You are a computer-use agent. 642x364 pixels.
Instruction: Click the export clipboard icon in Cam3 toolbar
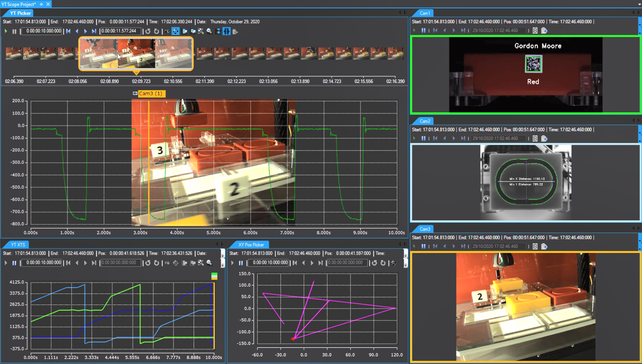[x=544, y=246]
